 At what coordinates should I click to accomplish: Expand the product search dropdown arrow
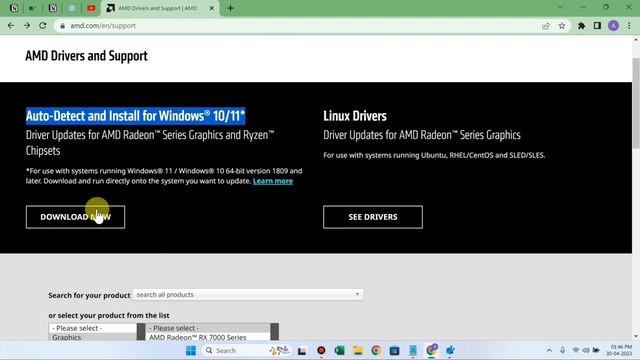[x=357, y=294]
